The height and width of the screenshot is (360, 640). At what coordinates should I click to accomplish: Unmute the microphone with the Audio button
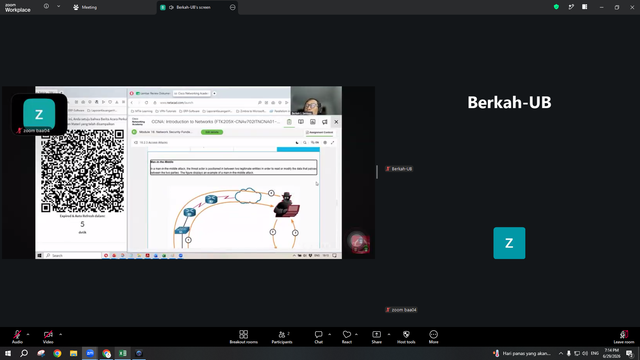point(17,337)
